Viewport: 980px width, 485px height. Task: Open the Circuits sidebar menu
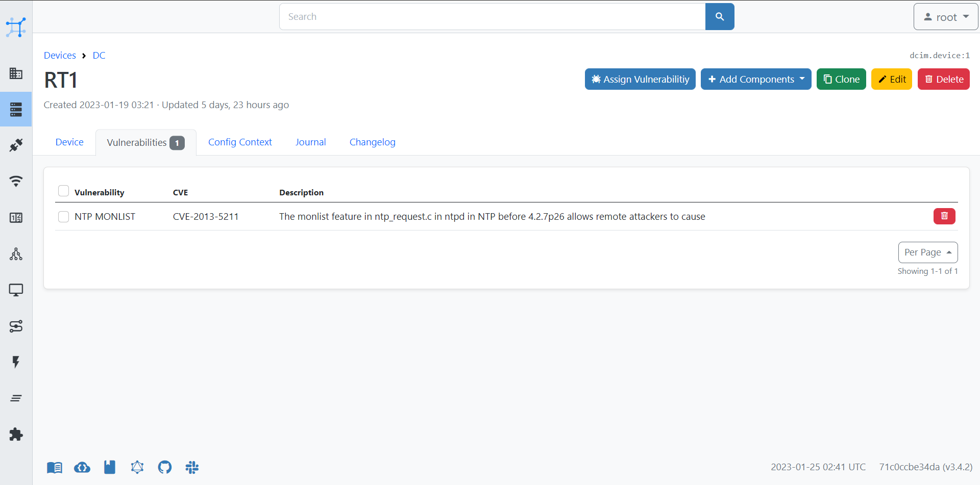point(16,326)
